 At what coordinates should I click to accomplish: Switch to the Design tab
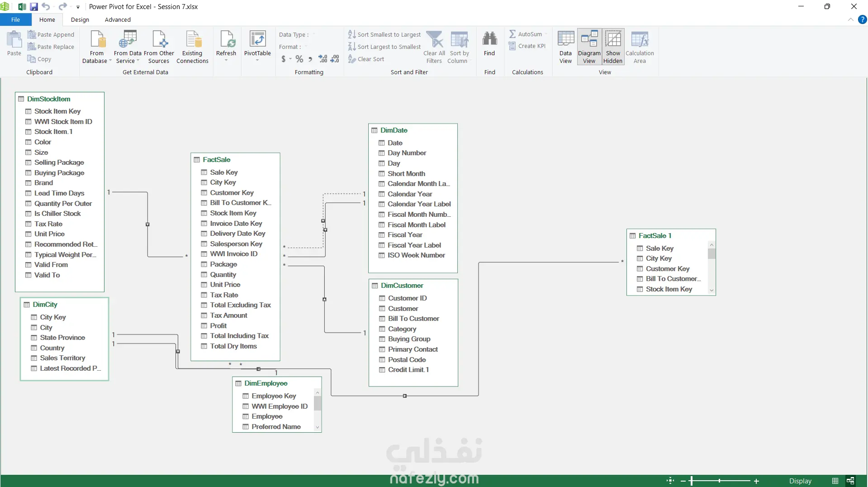80,19
